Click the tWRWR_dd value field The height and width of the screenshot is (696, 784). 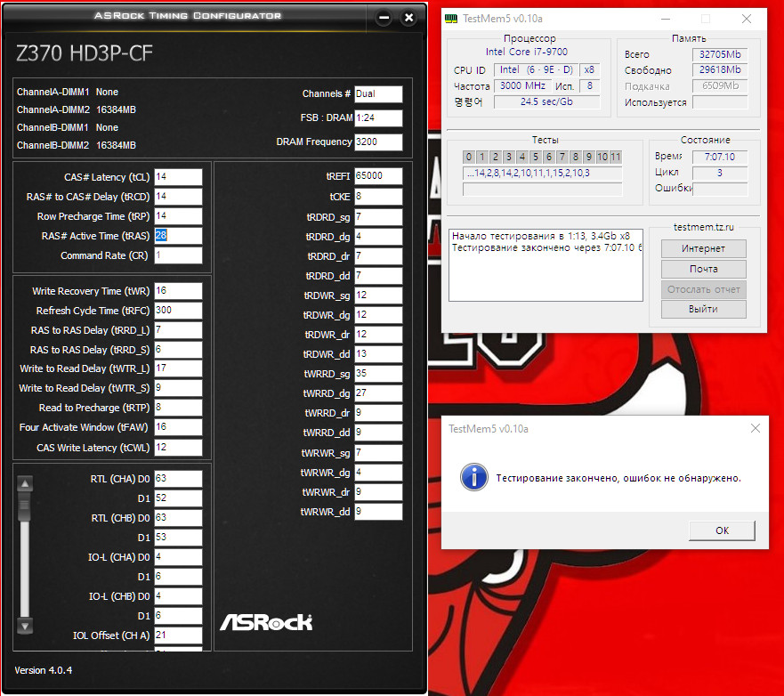(378, 512)
